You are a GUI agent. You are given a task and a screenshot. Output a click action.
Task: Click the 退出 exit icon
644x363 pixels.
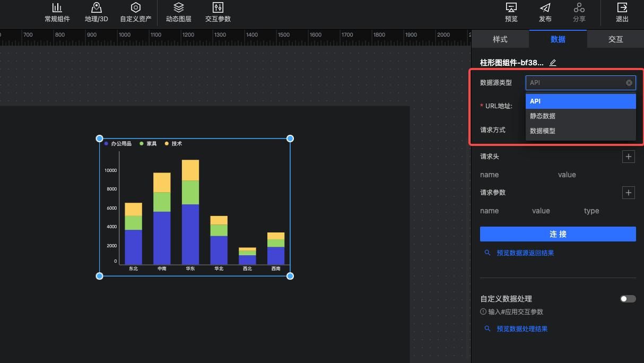coord(622,7)
